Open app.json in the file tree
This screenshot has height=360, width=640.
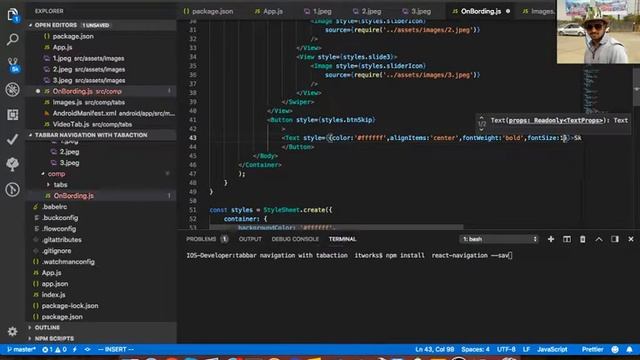(x=55, y=284)
